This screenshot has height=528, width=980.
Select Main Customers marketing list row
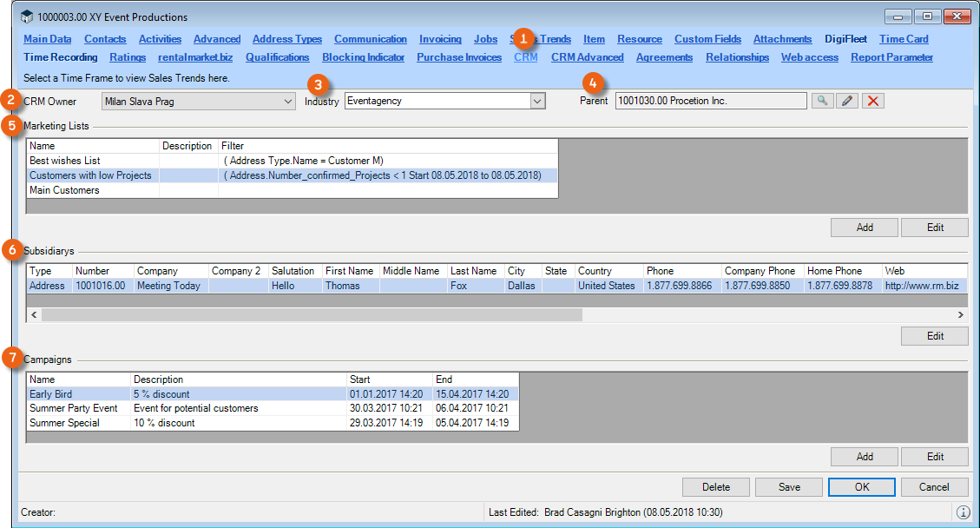[64, 190]
